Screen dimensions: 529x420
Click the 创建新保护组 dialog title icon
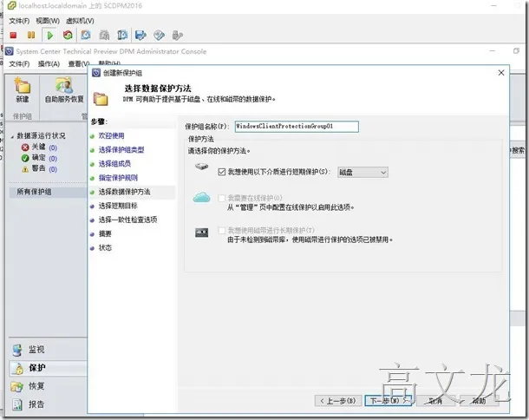(x=96, y=73)
